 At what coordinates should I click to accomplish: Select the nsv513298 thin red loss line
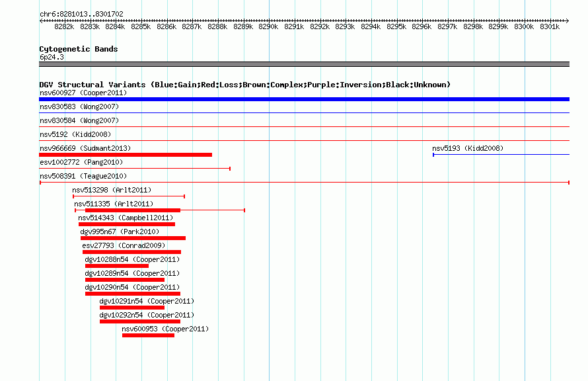[129, 196]
